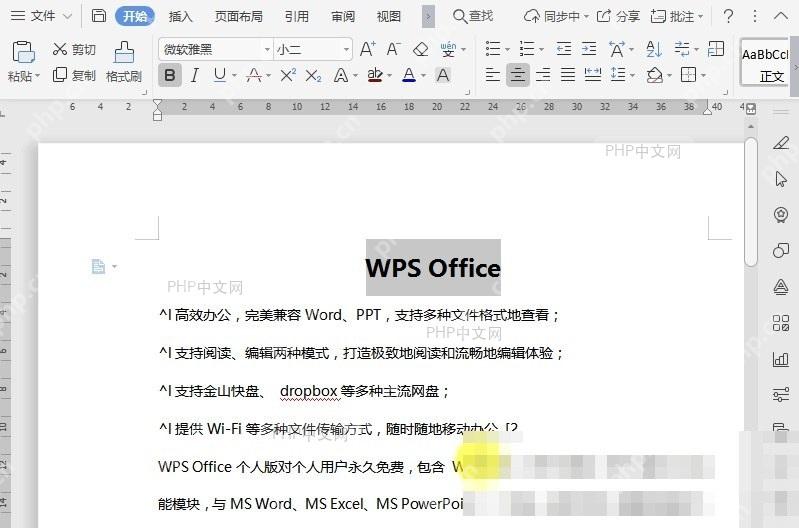Click the help question mark icon
Image resolution: width=799 pixels, height=528 pixels.
pos(729,16)
